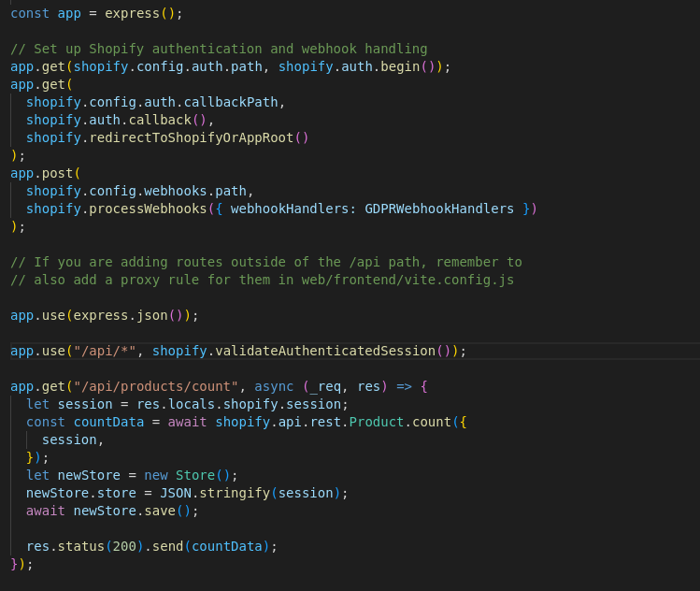Click 'const app = express();' line
The image size is (700, 591).
96,13
